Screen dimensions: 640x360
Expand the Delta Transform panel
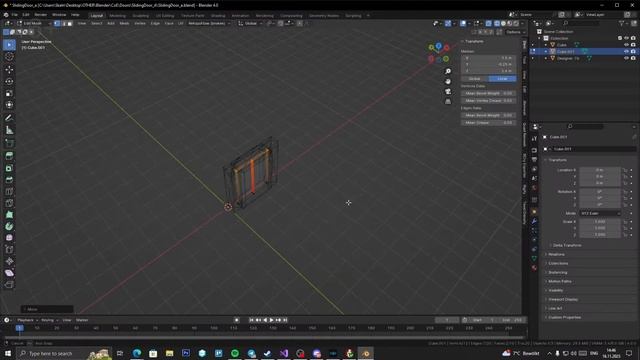click(567, 245)
